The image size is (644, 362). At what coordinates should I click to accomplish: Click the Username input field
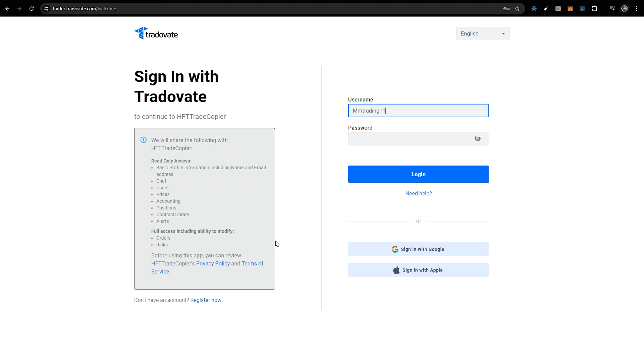[x=418, y=111]
